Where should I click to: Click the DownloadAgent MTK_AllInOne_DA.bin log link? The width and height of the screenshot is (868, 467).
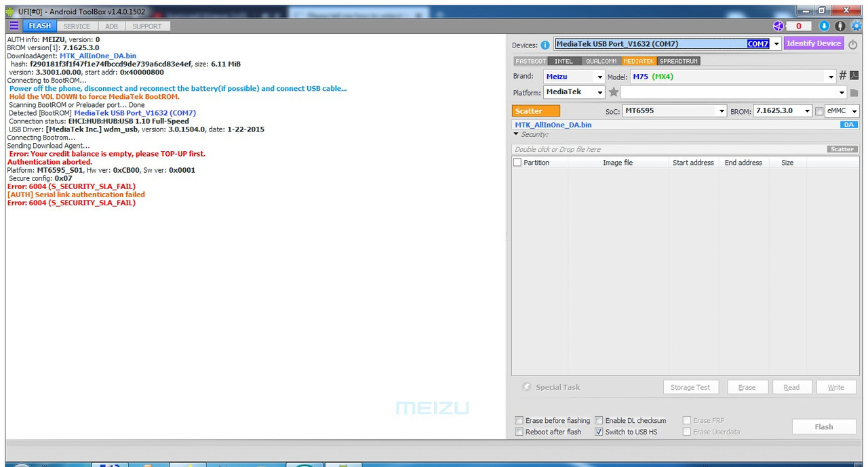coord(98,56)
